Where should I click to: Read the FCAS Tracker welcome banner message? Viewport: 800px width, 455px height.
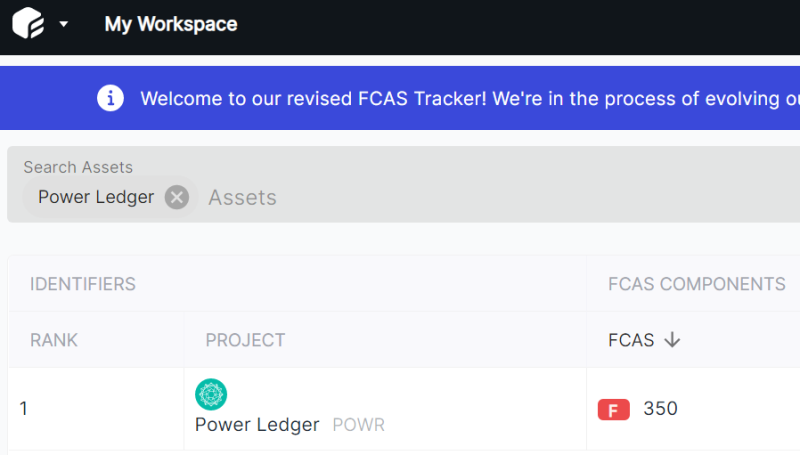tap(470, 98)
